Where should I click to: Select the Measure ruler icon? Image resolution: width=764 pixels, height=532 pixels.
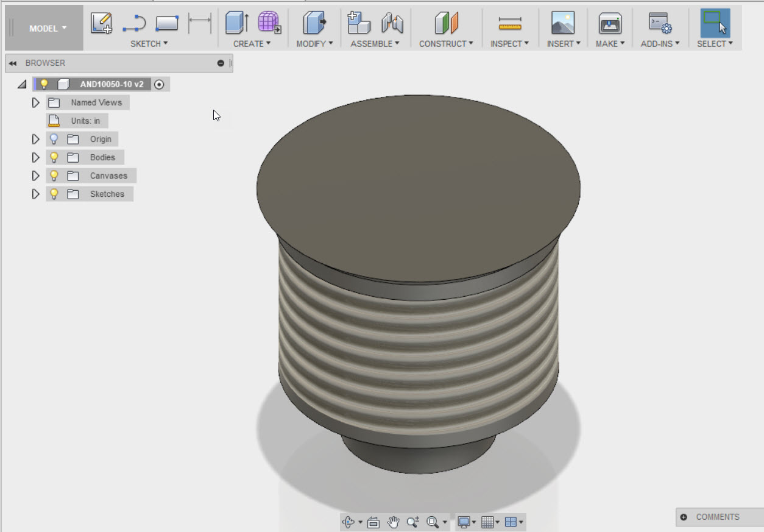point(510,23)
